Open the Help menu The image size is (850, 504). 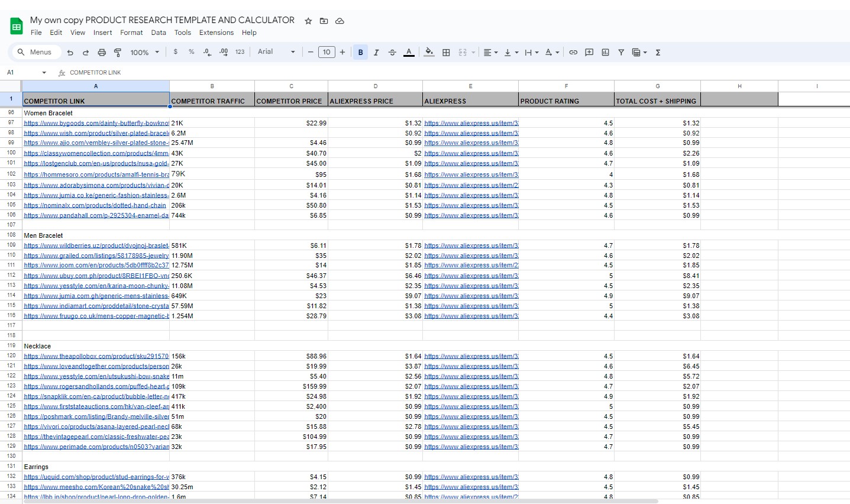[x=249, y=33]
